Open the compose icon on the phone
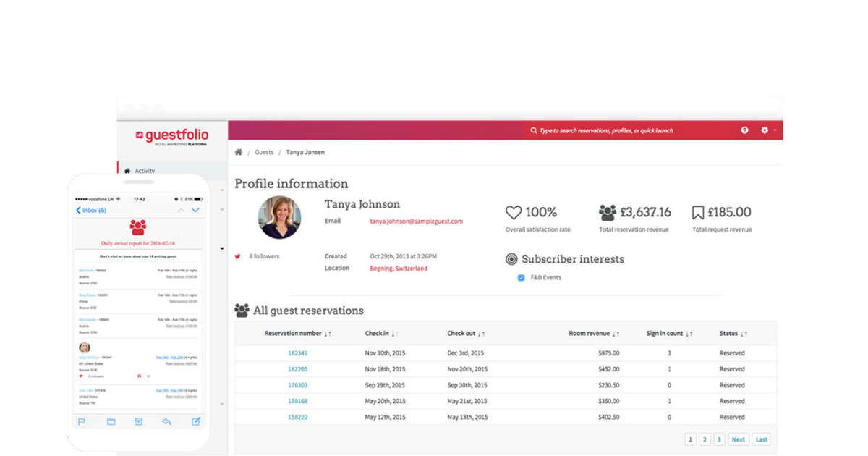868x456 pixels. [x=195, y=422]
